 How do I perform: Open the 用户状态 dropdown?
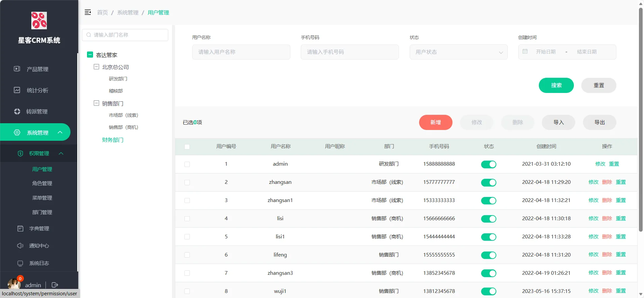click(x=458, y=52)
